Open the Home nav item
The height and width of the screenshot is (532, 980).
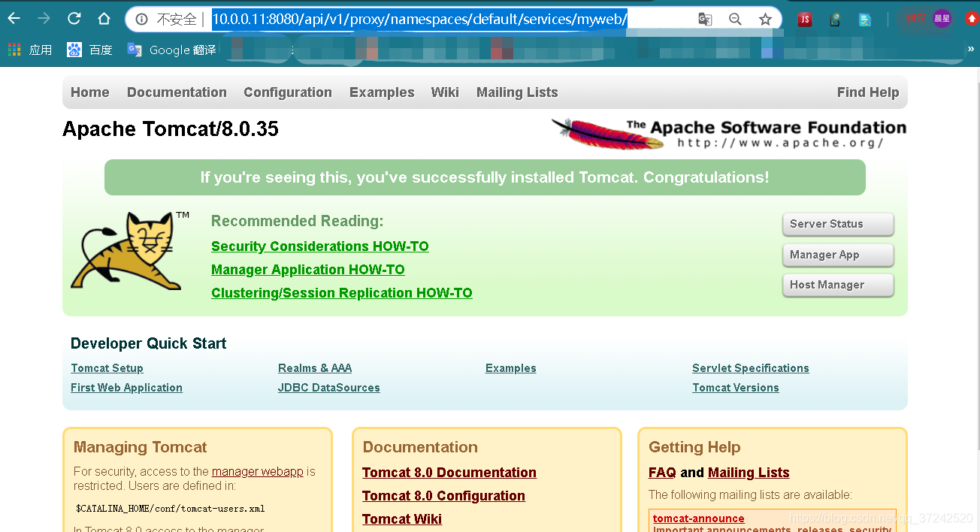(90, 92)
